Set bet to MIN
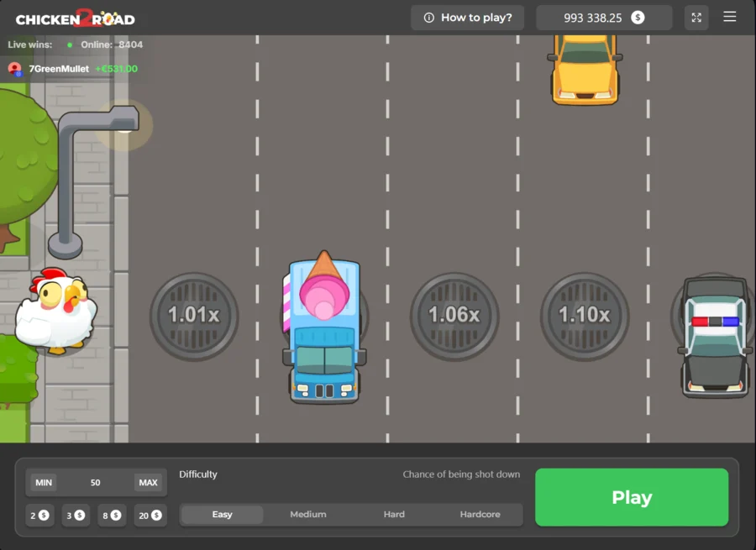Viewport: 756px width, 550px height. (44, 483)
